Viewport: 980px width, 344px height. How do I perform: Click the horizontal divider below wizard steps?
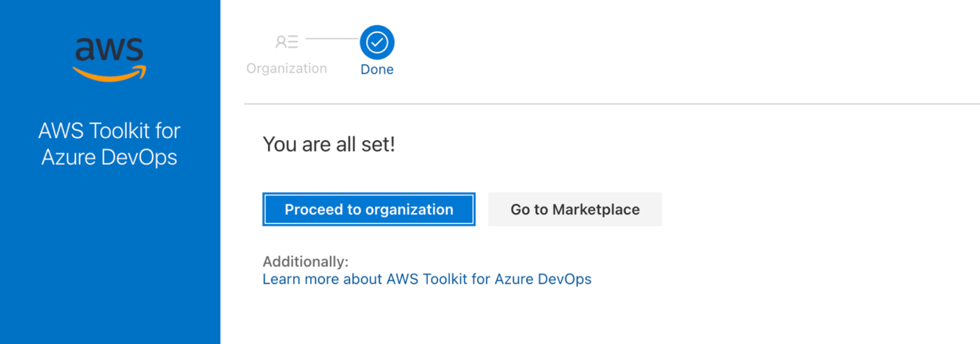(x=612, y=104)
